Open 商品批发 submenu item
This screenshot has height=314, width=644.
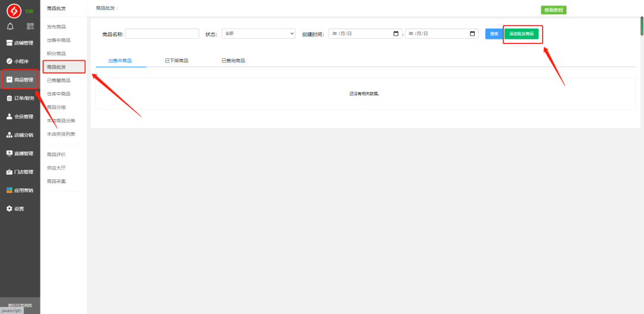pyautogui.click(x=56, y=67)
